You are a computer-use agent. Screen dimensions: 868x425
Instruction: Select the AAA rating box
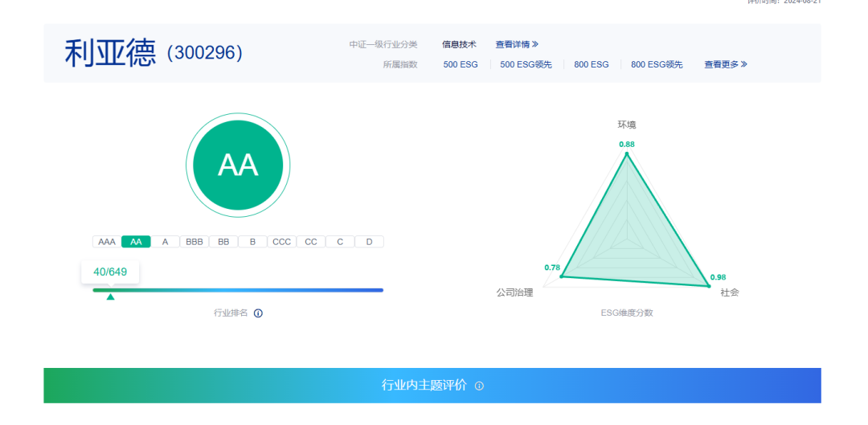point(106,242)
